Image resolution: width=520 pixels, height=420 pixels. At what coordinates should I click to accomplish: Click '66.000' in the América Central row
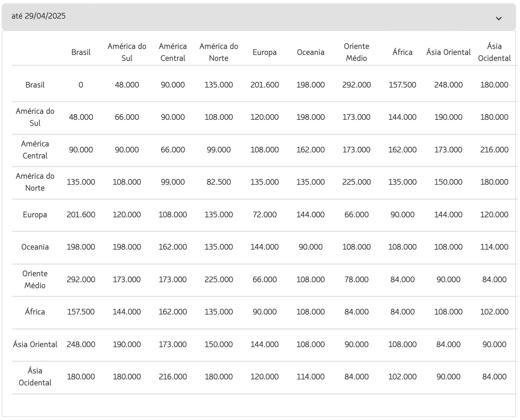click(x=173, y=150)
